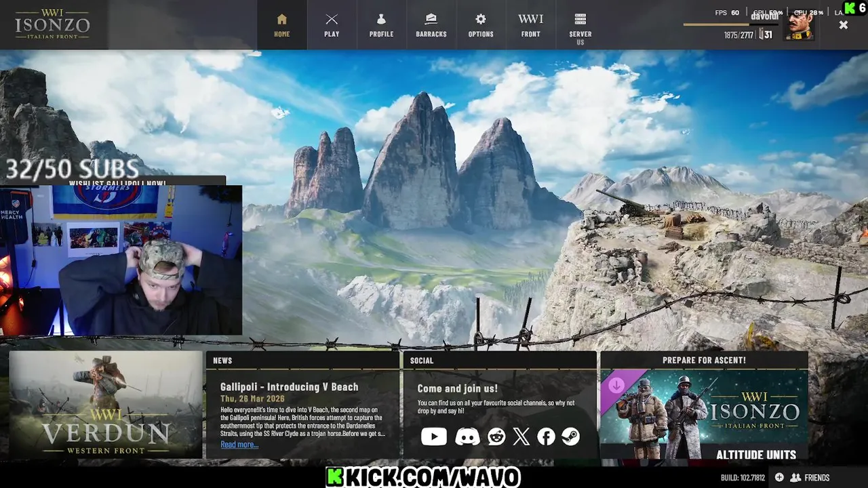Open the Options gear tab

coord(481,25)
